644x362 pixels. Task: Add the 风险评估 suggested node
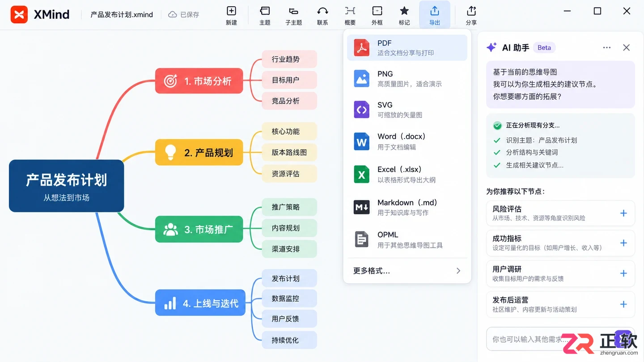click(623, 214)
